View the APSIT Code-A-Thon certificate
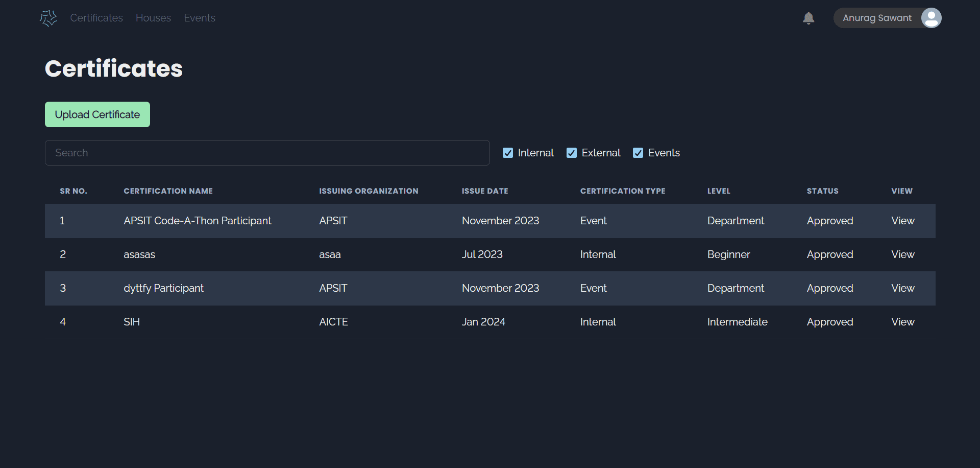This screenshot has width=980, height=468. pos(902,221)
